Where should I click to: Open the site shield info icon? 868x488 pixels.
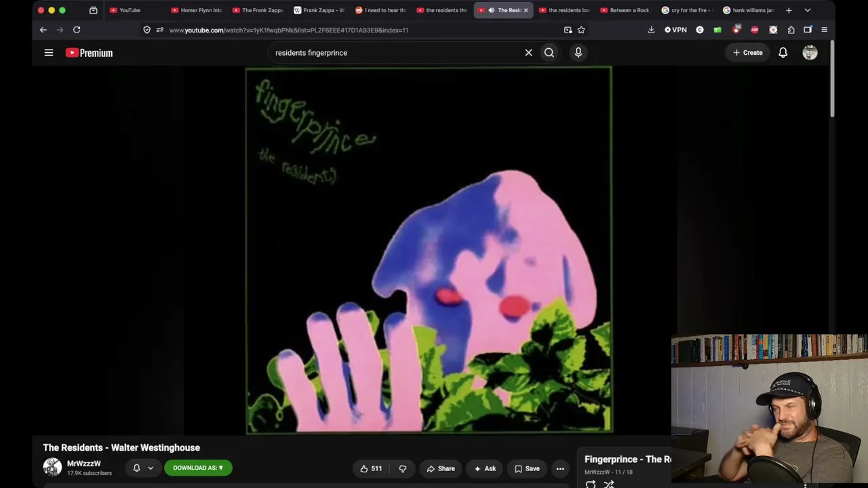(146, 30)
